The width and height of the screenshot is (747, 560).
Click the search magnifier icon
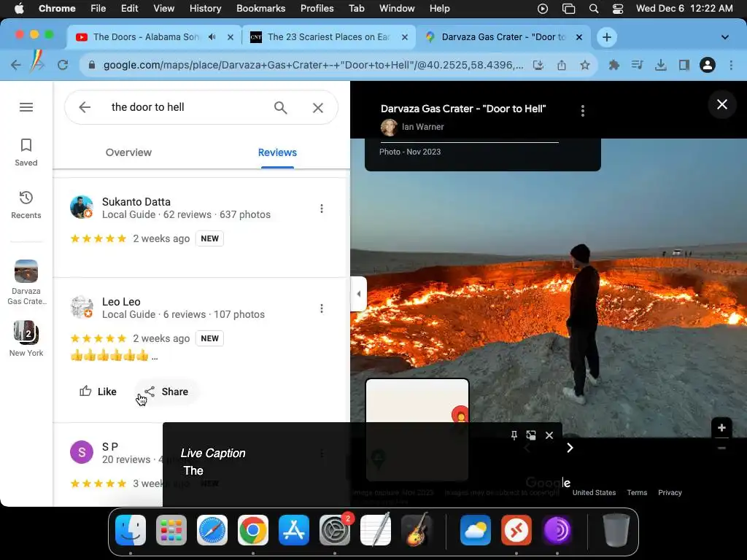[281, 108]
